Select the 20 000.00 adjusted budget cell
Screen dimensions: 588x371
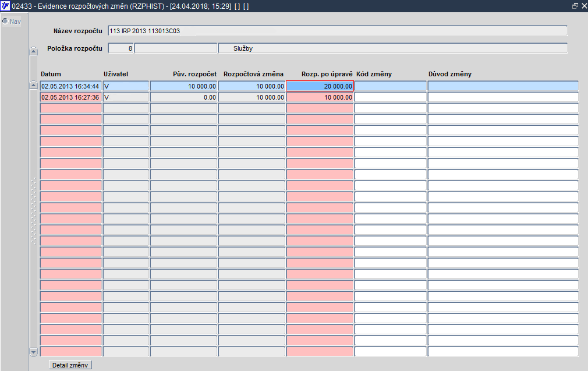tap(320, 86)
